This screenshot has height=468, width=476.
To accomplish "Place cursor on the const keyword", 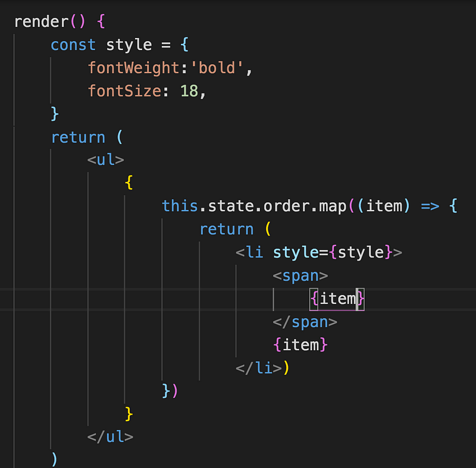I will 73,45.
